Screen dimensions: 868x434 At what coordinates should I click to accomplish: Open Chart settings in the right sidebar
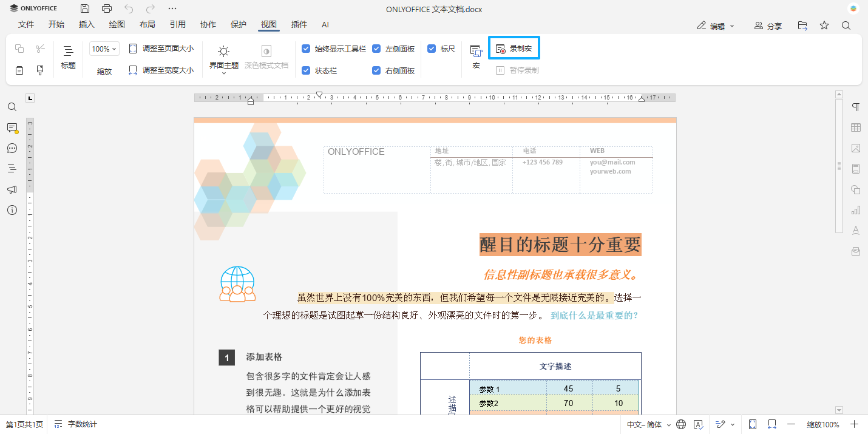856,209
